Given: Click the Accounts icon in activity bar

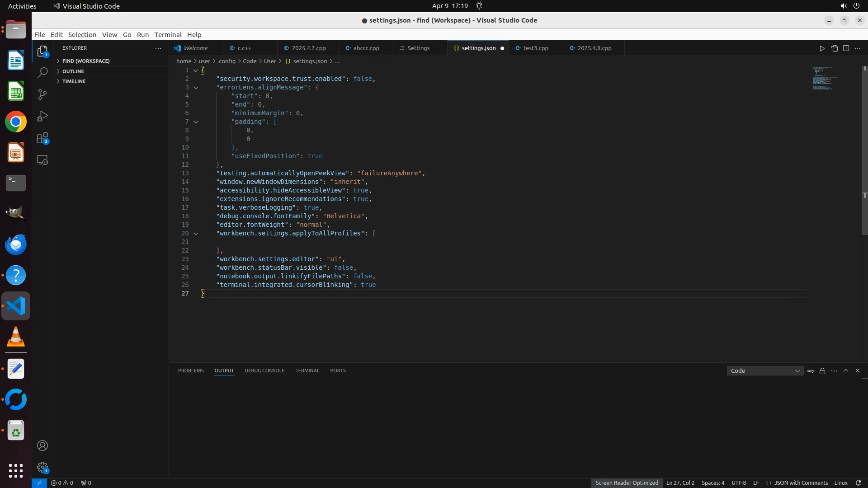Looking at the screenshot, I should tap(42, 446).
